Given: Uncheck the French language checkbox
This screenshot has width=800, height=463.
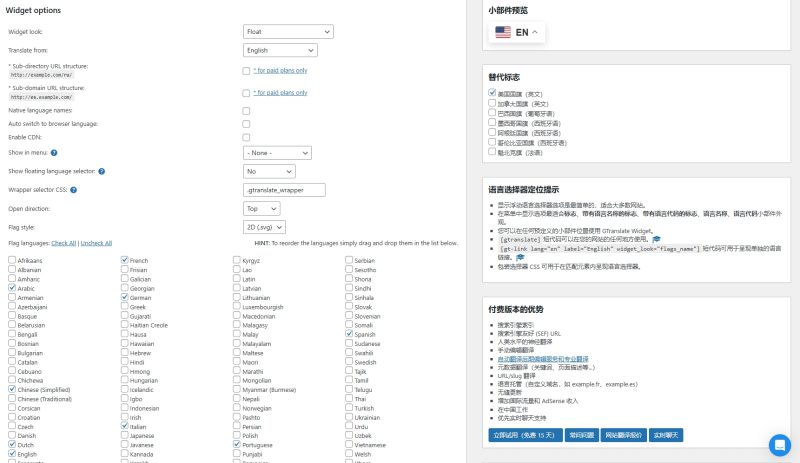Looking at the screenshot, I should click(124, 260).
